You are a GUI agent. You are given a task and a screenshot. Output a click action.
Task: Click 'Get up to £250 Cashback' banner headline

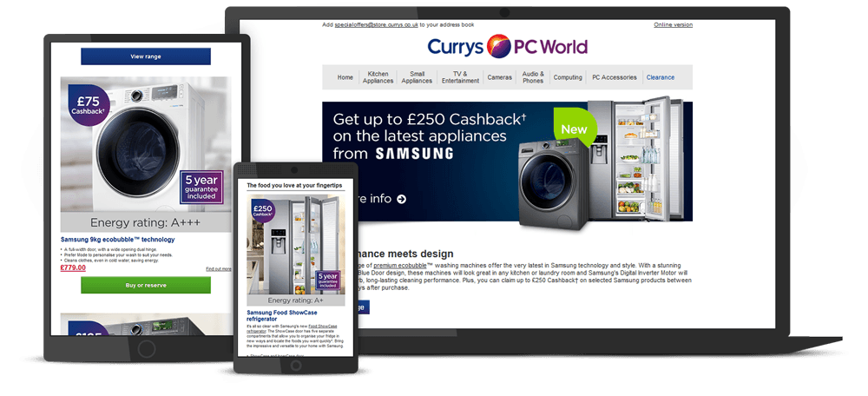(x=429, y=118)
